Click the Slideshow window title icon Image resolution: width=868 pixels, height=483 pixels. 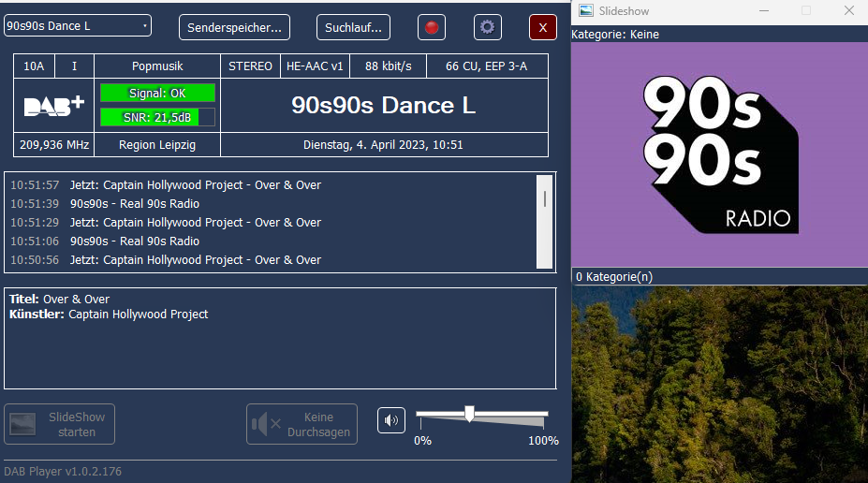[586, 11]
